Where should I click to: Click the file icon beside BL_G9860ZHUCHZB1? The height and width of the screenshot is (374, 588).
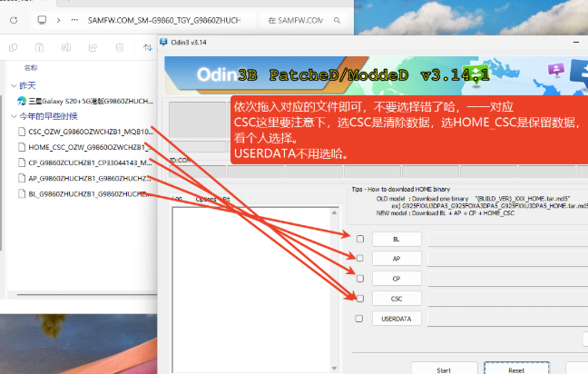point(22,194)
